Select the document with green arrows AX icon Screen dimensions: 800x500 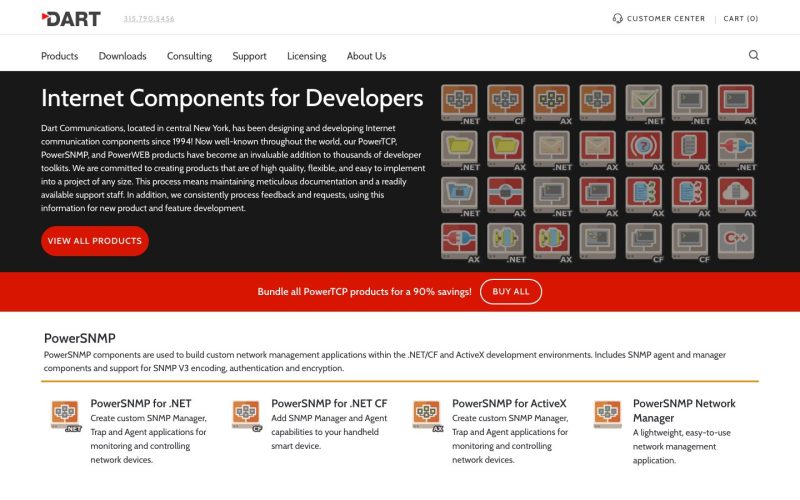644,195
